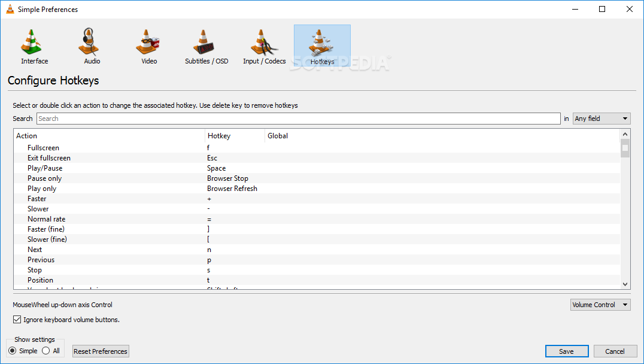Viewport: 644px width, 364px height.
Task: Click the VLC cone title bar icon
Action: [x=10, y=9]
